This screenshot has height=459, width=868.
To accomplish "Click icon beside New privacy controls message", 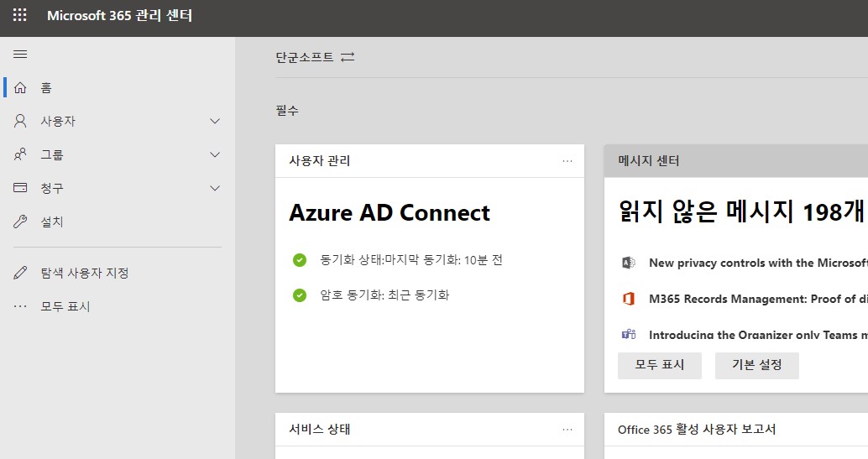I will coord(628,263).
